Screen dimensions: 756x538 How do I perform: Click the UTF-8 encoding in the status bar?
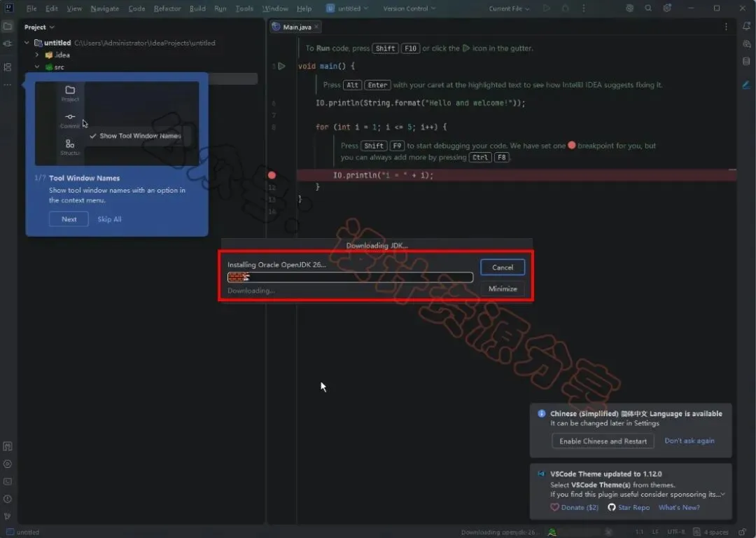pos(676,532)
